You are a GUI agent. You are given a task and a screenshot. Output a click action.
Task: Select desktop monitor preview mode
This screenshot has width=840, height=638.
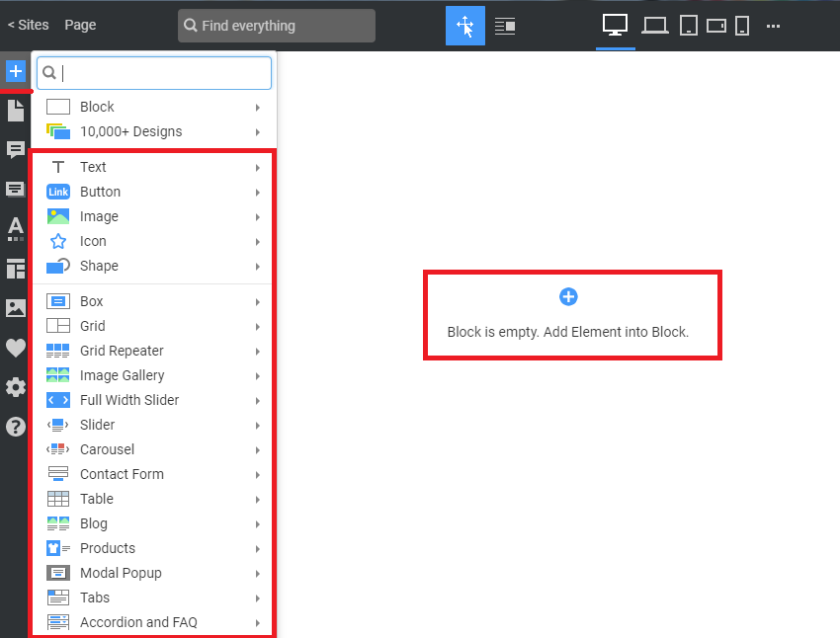pos(615,25)
